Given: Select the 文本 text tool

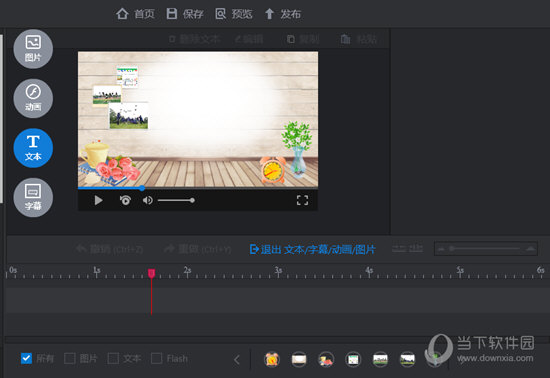Looking at the screenshot, I should point(33,148).
